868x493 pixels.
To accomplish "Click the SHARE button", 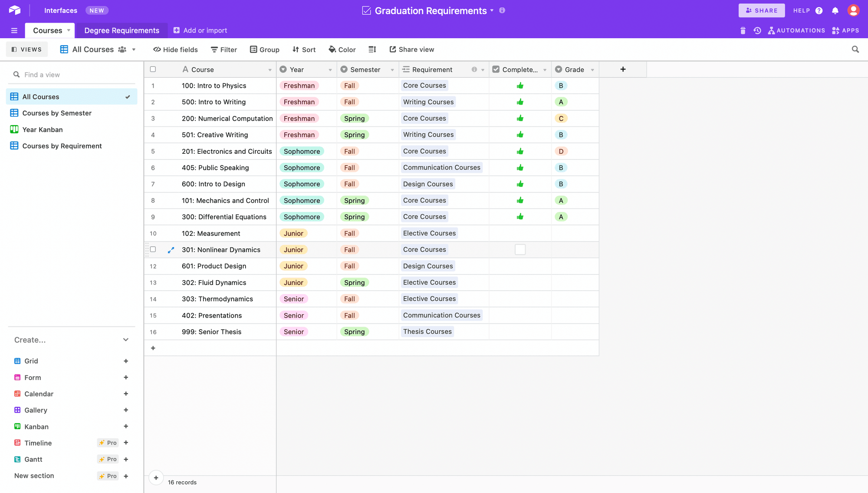I will (x=761, y=10).
